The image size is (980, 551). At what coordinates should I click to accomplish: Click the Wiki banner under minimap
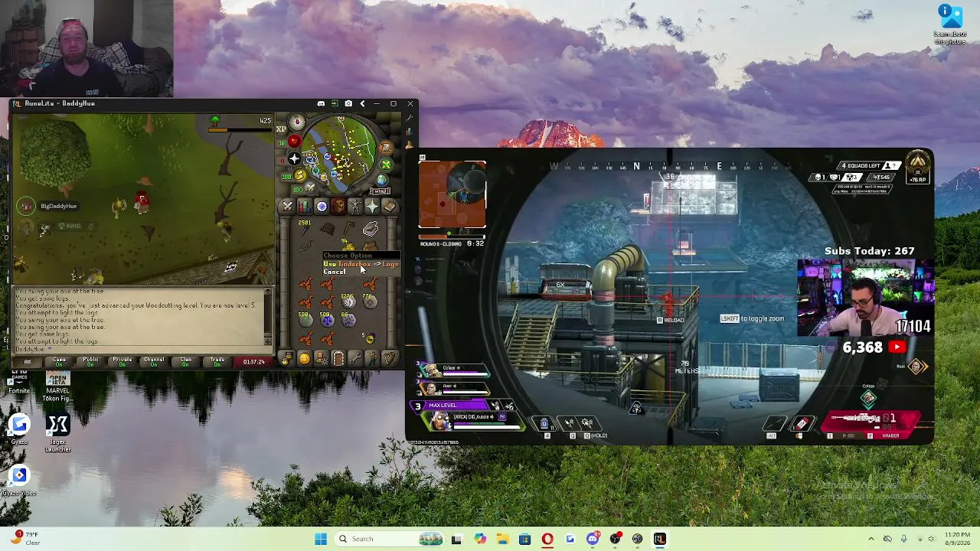tap(381, 191)
